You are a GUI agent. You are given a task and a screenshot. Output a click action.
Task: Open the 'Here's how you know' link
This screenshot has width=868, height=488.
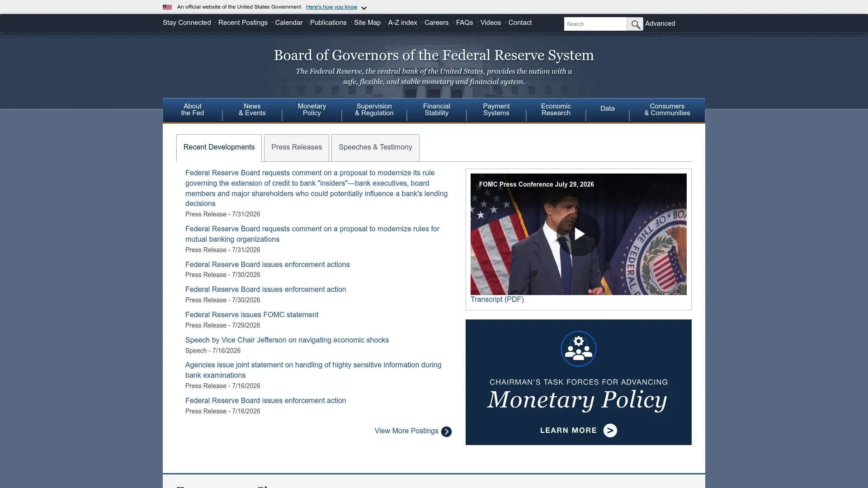(331, 7)
